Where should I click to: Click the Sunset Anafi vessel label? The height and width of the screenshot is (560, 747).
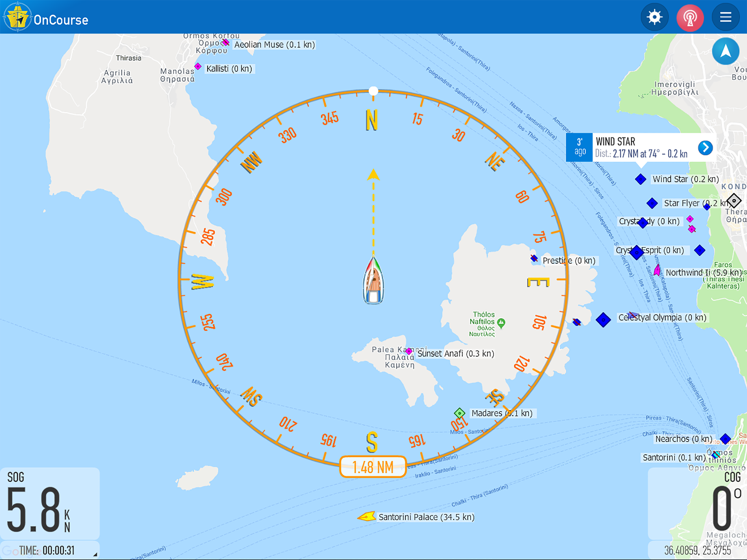(456, 354)
